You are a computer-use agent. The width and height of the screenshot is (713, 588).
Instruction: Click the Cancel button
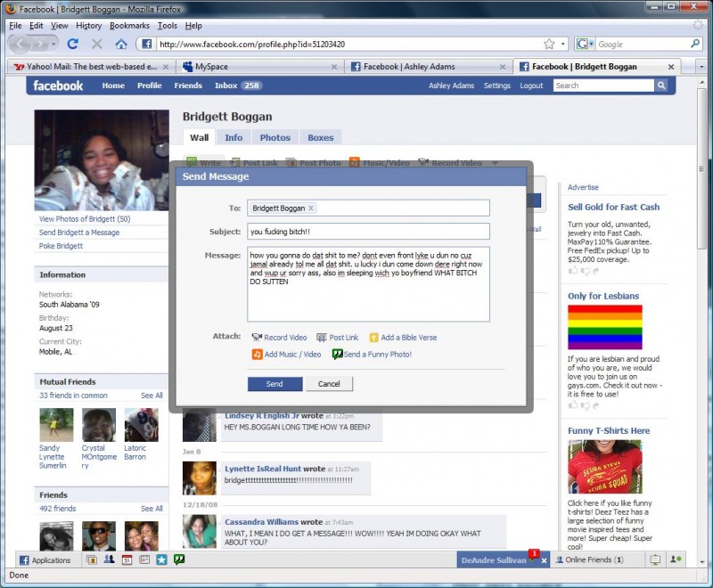click(x=329, y=384)
